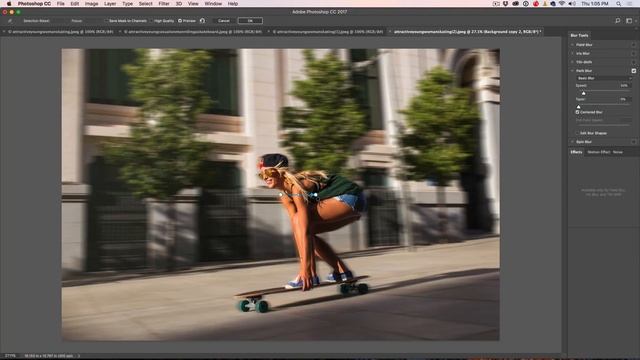Open the Image menu
This screenshot has width=640, height=360.
[91, 3]
